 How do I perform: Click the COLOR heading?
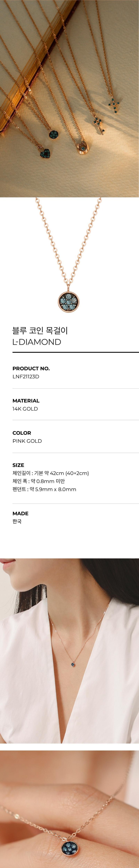[x=22, y=433]
